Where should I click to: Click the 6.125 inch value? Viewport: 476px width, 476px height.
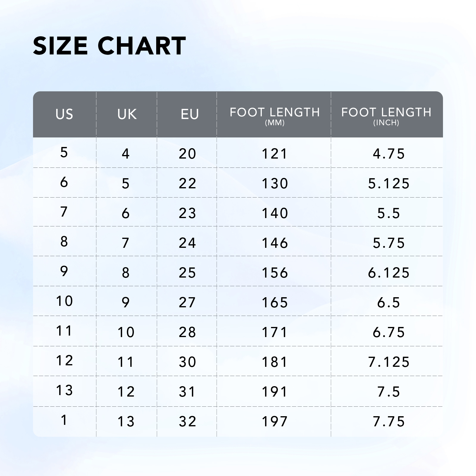tap(389, 273)
